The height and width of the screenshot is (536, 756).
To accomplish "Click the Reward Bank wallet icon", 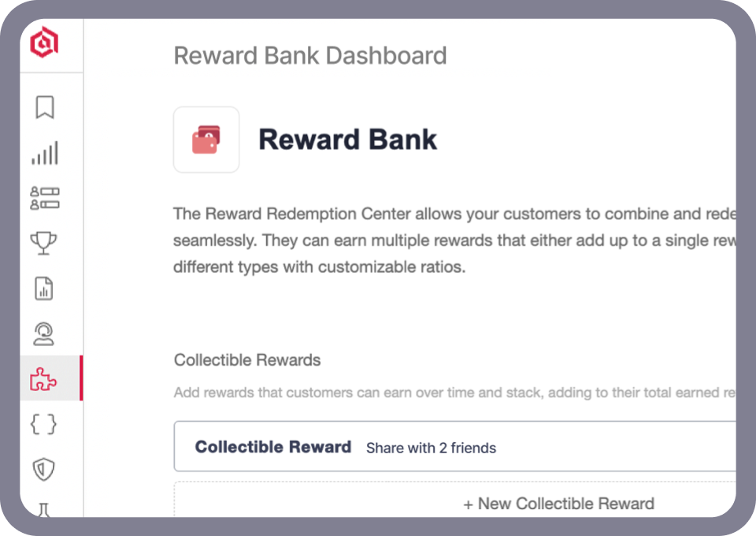I will (x=206, y=140).
